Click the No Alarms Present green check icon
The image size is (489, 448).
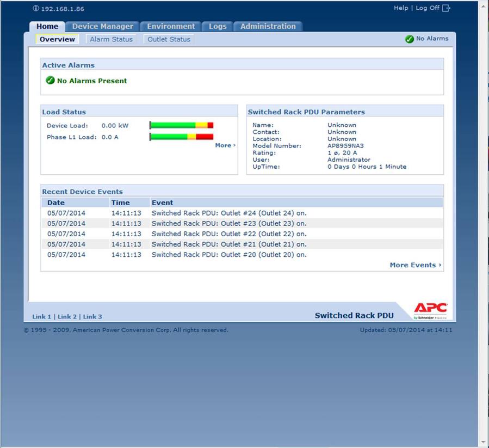(x=50, y=81)
